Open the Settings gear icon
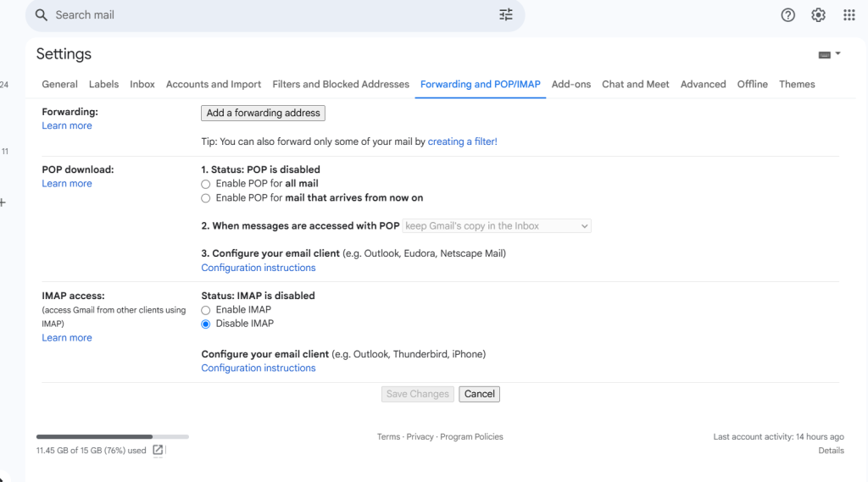Viewport: 868px width, 482px height. tap(818, 15)
